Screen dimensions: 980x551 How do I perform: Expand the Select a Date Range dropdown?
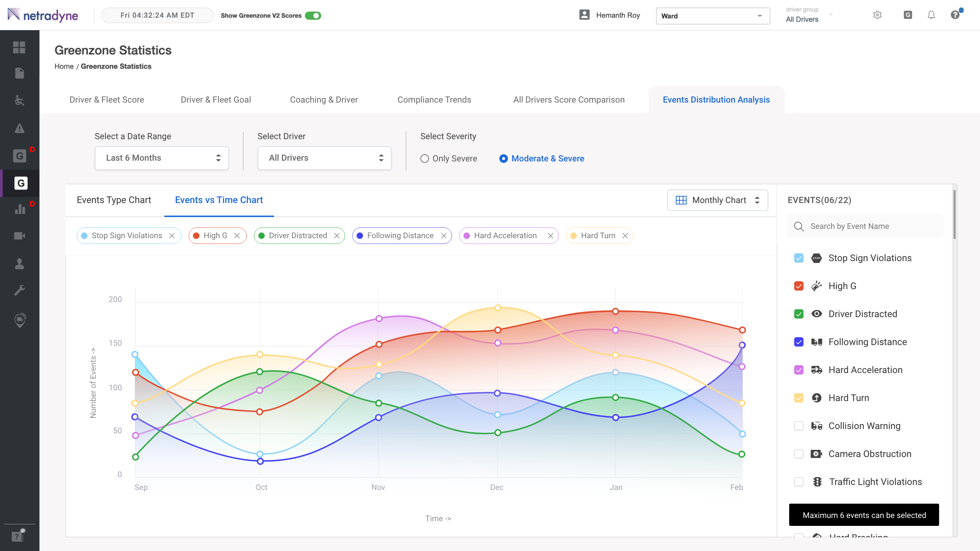coord(161,157)
